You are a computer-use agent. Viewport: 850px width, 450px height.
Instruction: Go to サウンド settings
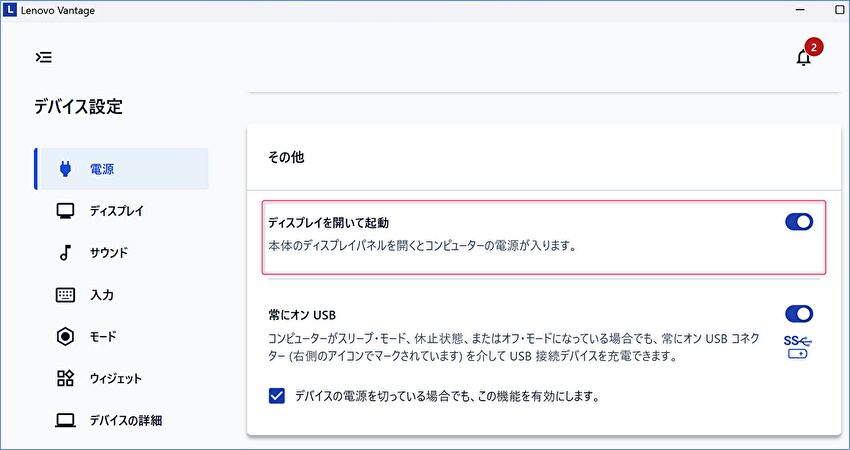tap(109, 253)
